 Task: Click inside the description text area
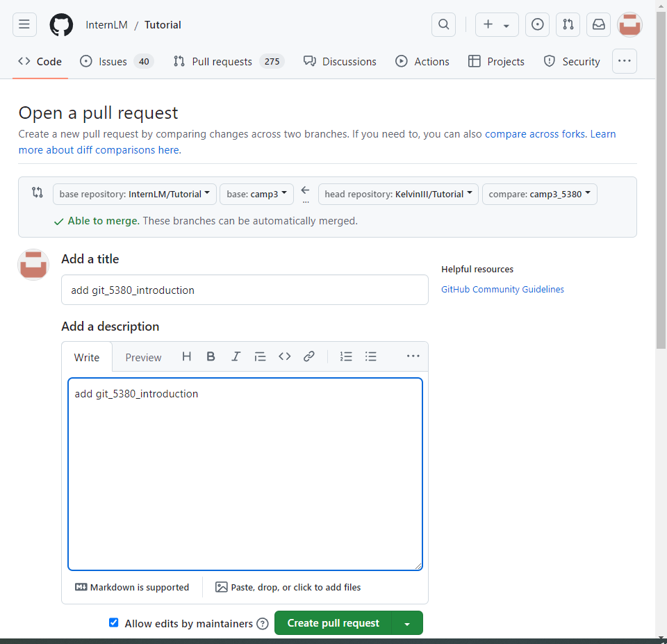click(x=245, y=474)
